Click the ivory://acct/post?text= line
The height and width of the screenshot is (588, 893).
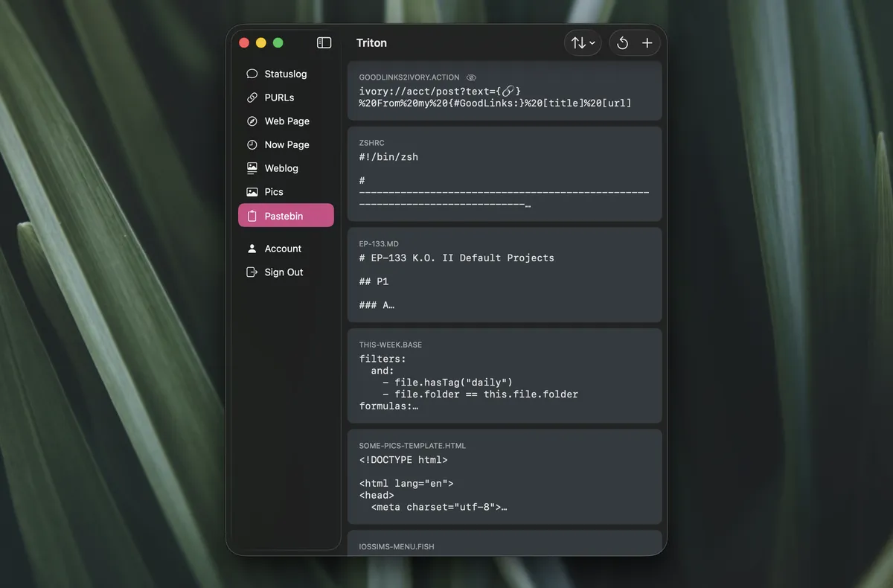(x=441, y=91)
